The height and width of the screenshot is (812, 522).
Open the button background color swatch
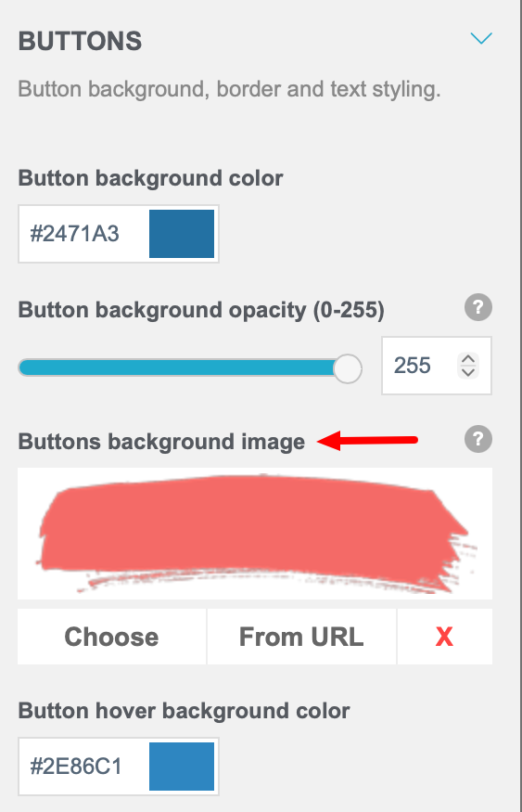point(182,234)
